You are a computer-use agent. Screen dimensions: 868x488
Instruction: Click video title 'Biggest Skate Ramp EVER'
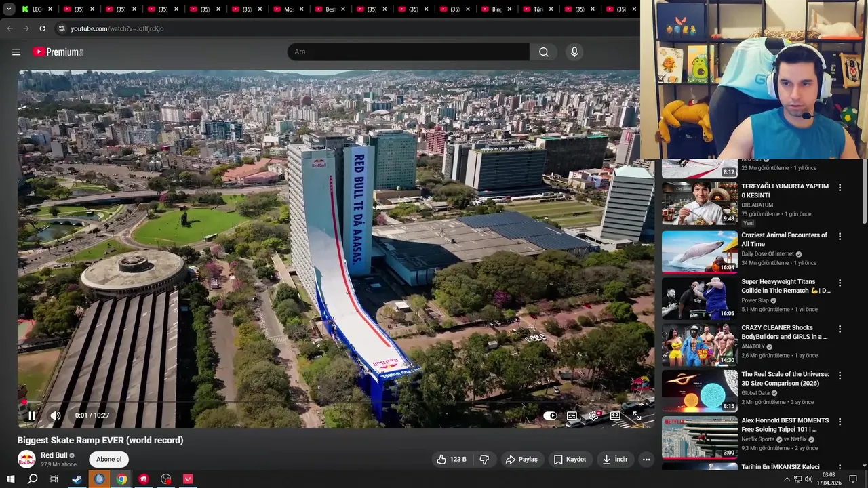coord(100,440)
